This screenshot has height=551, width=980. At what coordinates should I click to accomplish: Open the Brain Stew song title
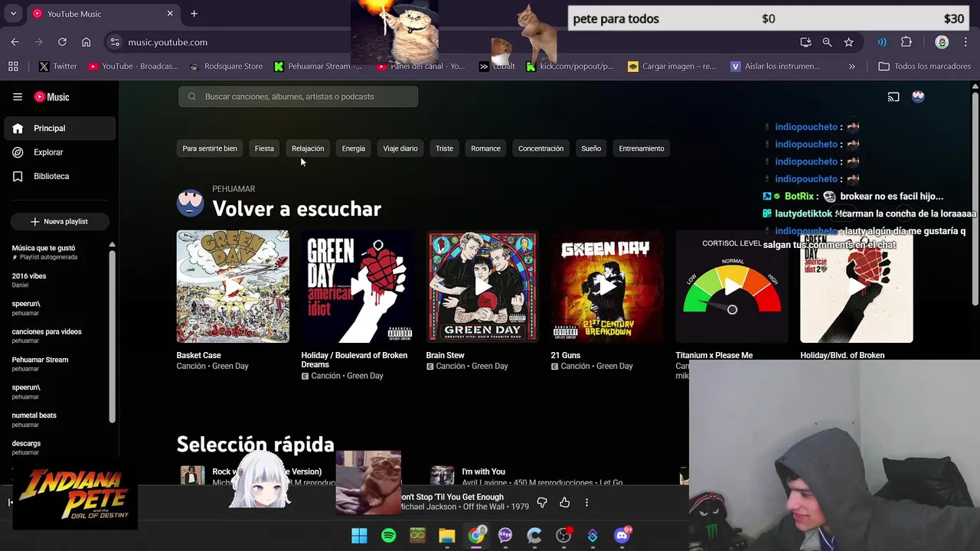(x=446, y=355)
